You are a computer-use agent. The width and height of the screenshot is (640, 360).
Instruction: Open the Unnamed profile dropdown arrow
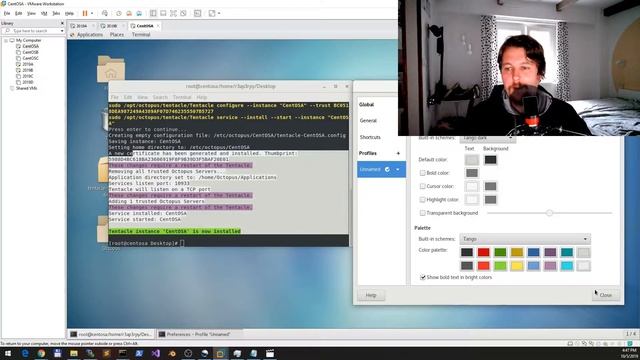click(398, 169)
